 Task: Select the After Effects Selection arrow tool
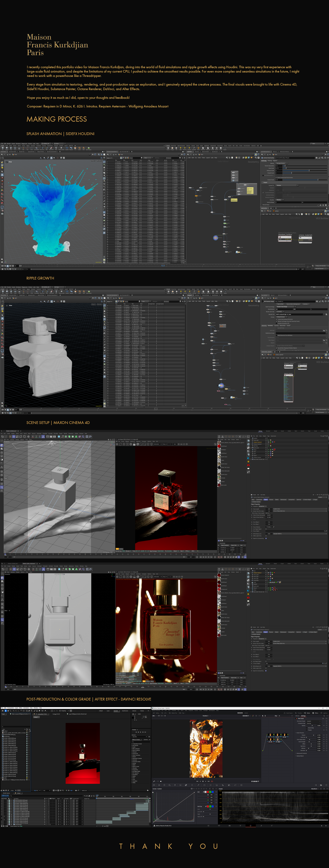point(6,711)
